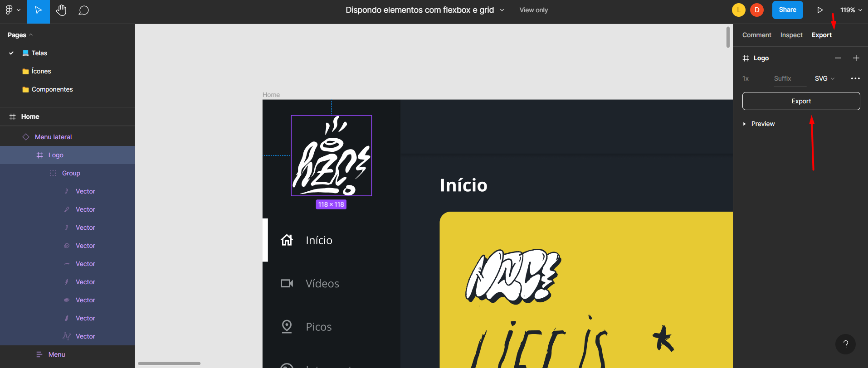Click the Present play icon

point(820,10)
